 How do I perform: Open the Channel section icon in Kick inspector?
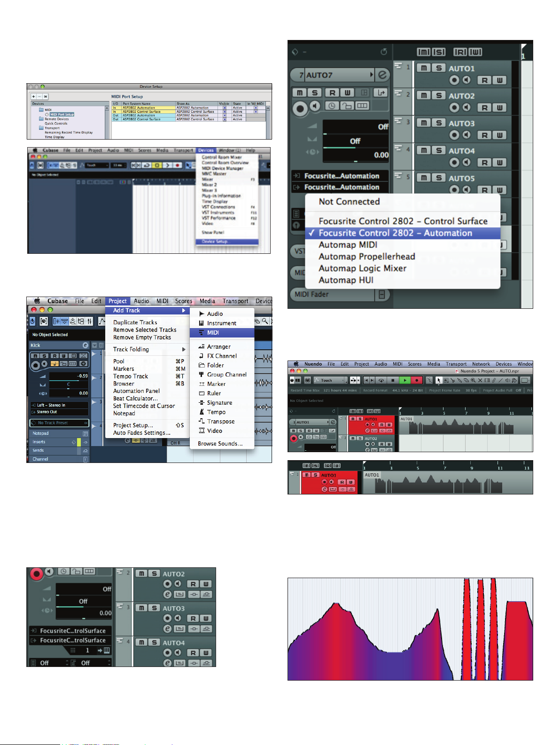[85, 459]
